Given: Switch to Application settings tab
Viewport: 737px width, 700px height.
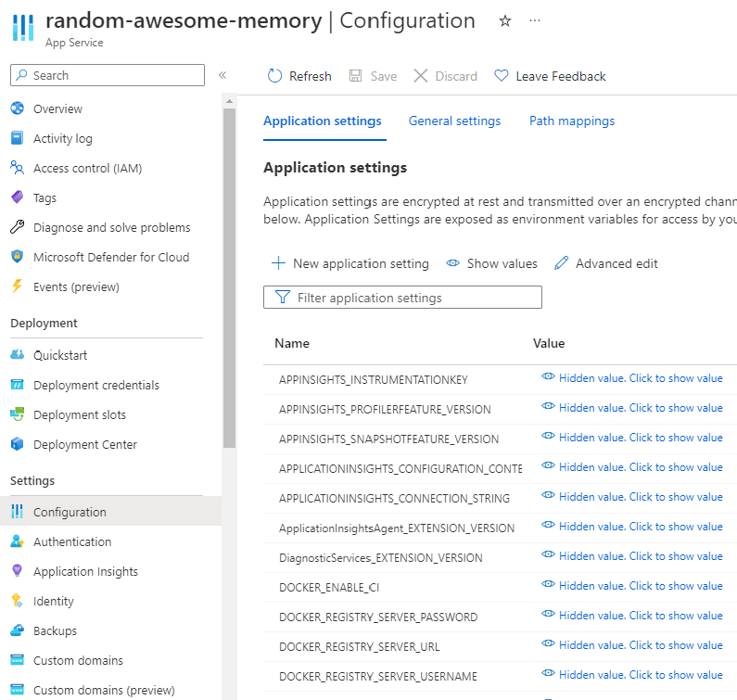Looking at the screenshot, I should 323,121.
